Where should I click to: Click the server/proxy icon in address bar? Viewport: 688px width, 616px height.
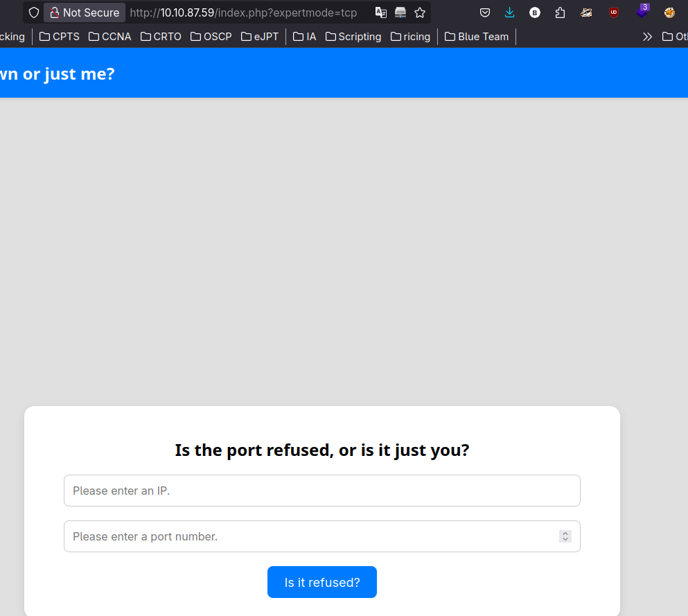(x=400, y=12)
